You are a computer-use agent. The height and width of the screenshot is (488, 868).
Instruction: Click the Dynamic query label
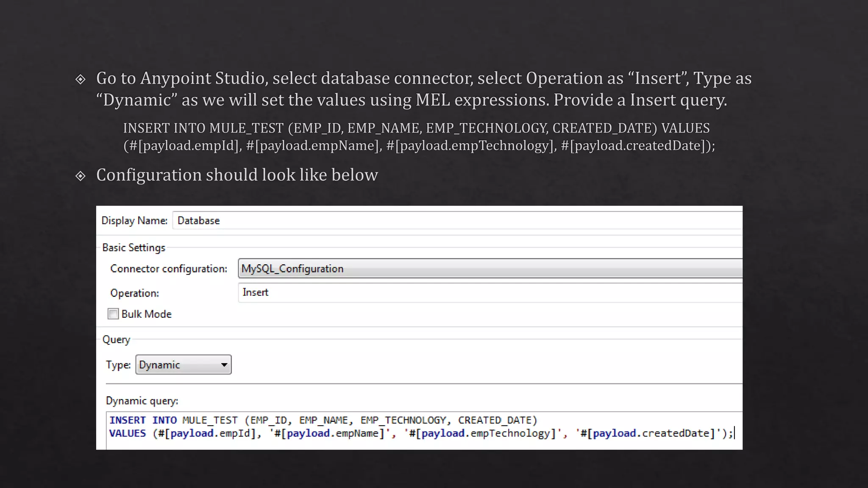pyautogui.click(x=142, y=401)
